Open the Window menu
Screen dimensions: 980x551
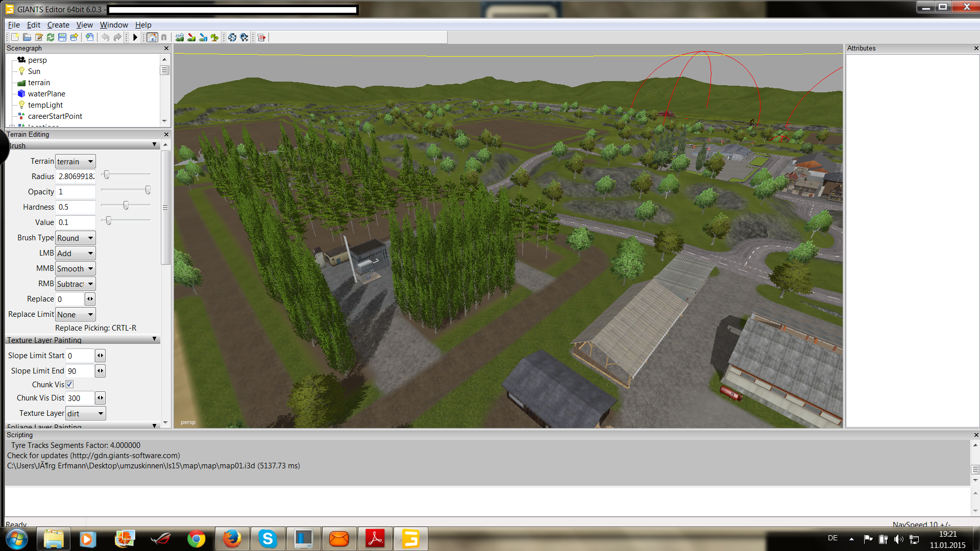pyautogui.click(x=114, y=25)
